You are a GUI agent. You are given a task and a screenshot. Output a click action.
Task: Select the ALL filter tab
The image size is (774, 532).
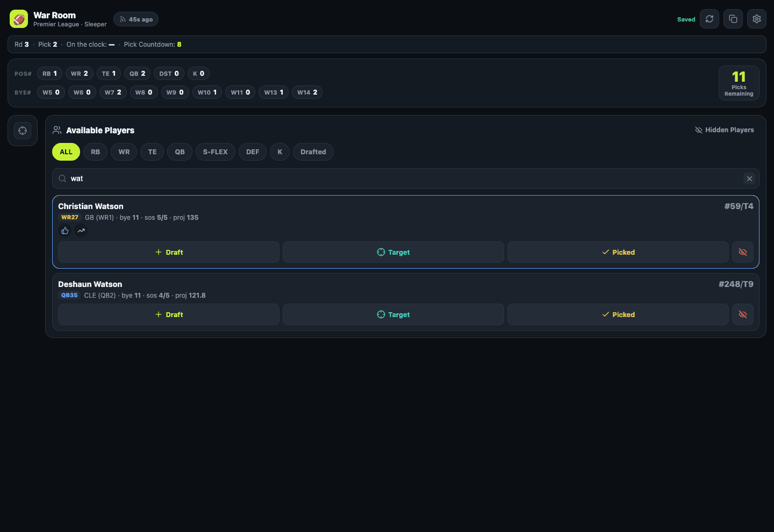66,152
